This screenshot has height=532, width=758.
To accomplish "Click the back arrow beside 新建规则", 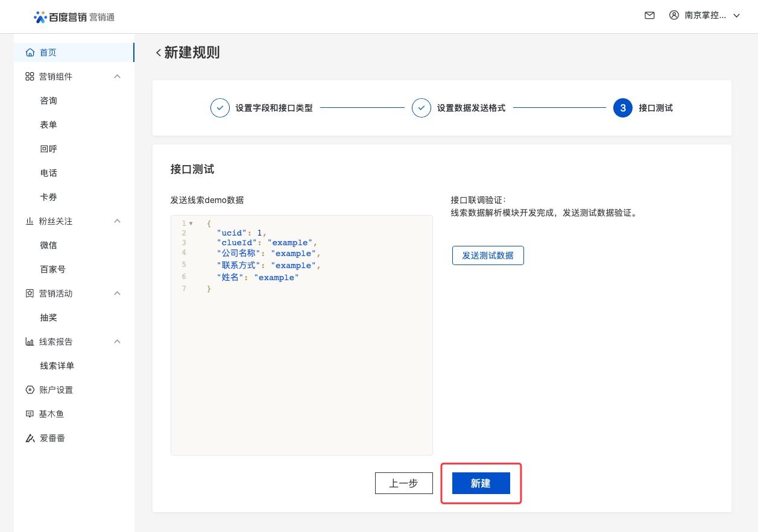I will pos(158,53).
